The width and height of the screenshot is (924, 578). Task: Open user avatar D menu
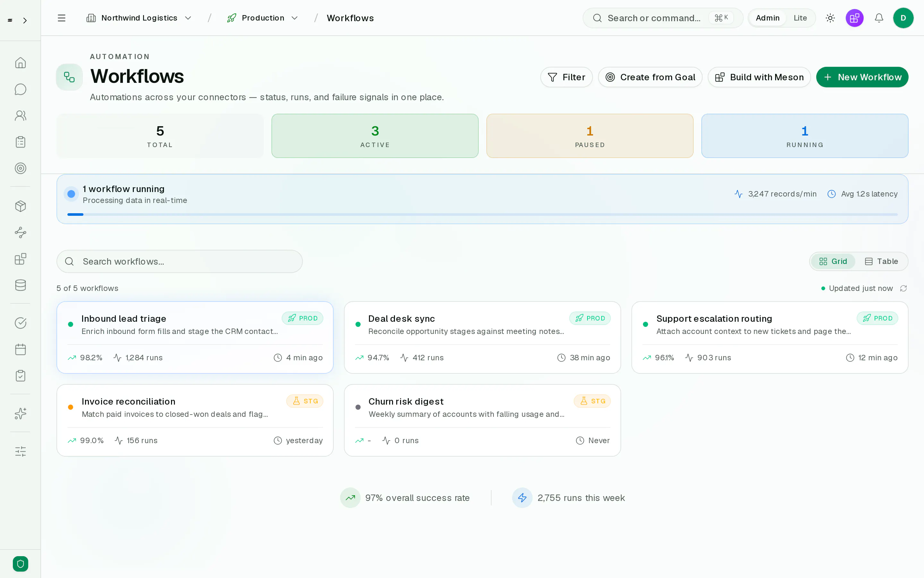pyautogui.click(x=903, y=18)
